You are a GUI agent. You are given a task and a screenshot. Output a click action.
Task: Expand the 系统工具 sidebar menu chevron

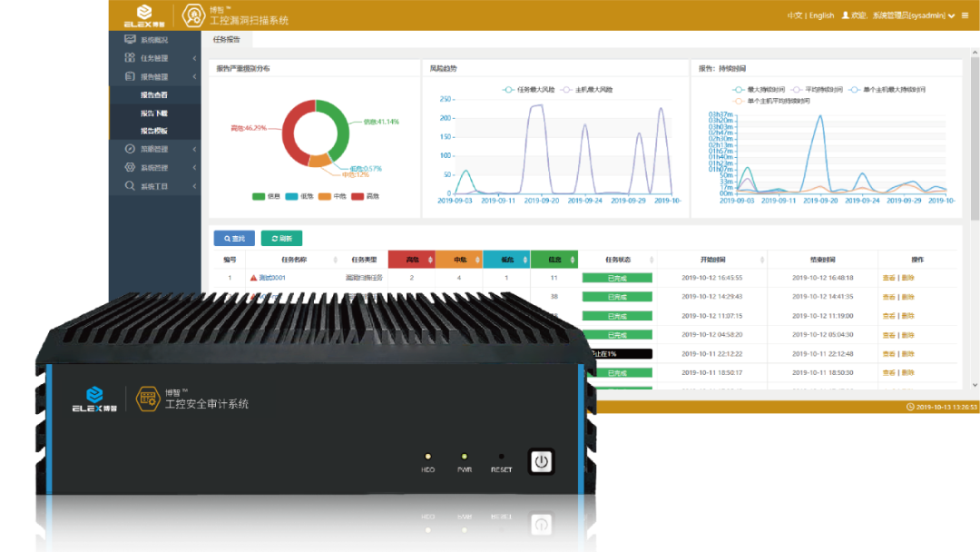click(x=194, y=186)
